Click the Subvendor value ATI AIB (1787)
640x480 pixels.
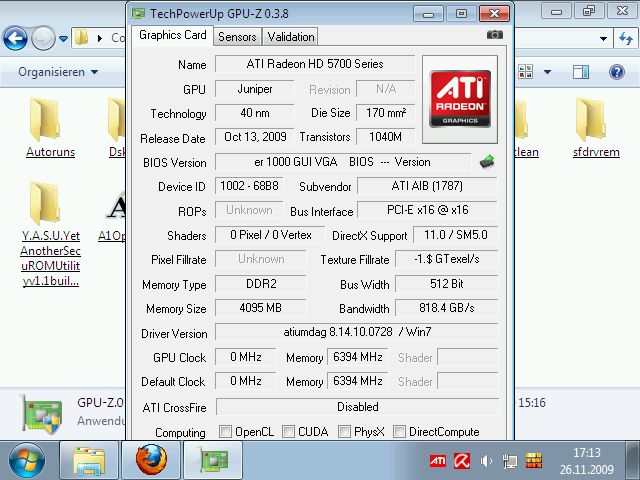[427, 186]
